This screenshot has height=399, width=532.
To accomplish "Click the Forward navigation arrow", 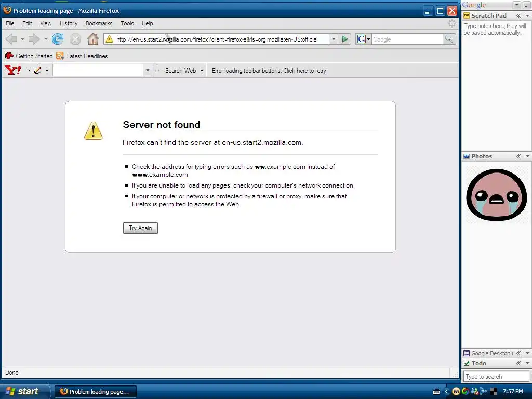I will (x=34, y=39).
